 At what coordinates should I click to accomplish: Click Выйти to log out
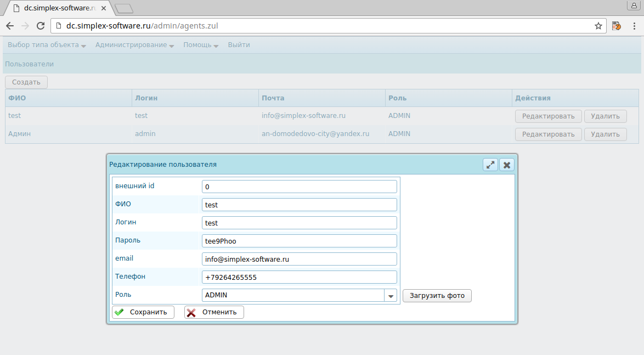point(239,45)
